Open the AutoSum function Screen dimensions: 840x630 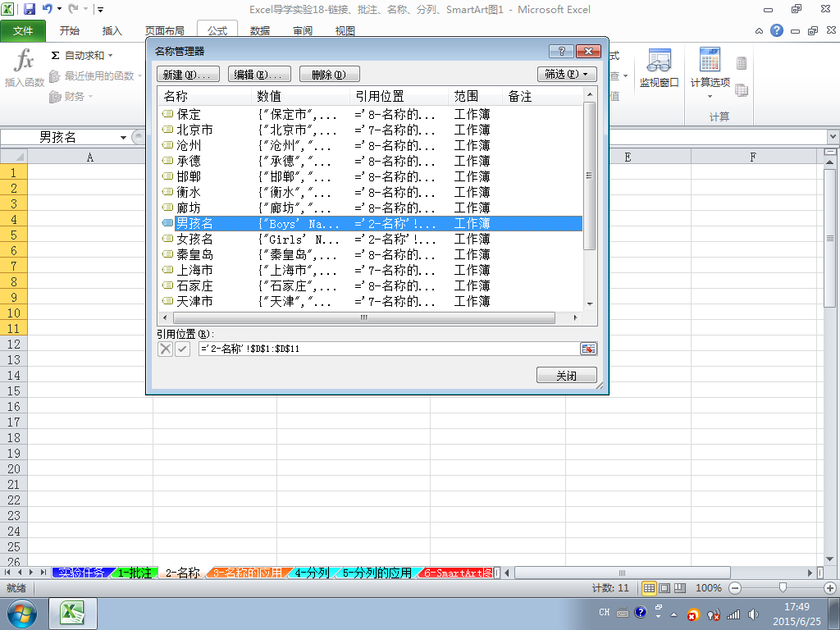[78, 55]
